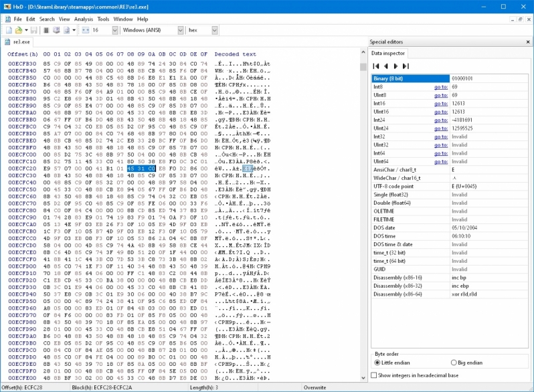
Task: Click Block(h): ECFC28-ECFC2A in status bar
Action: point(102,387)
